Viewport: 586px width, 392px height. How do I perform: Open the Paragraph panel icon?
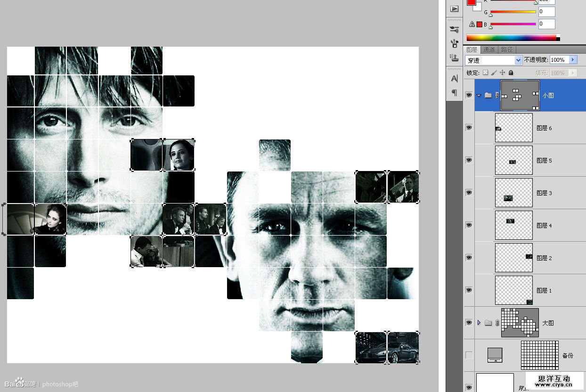[x=454, y=92]
